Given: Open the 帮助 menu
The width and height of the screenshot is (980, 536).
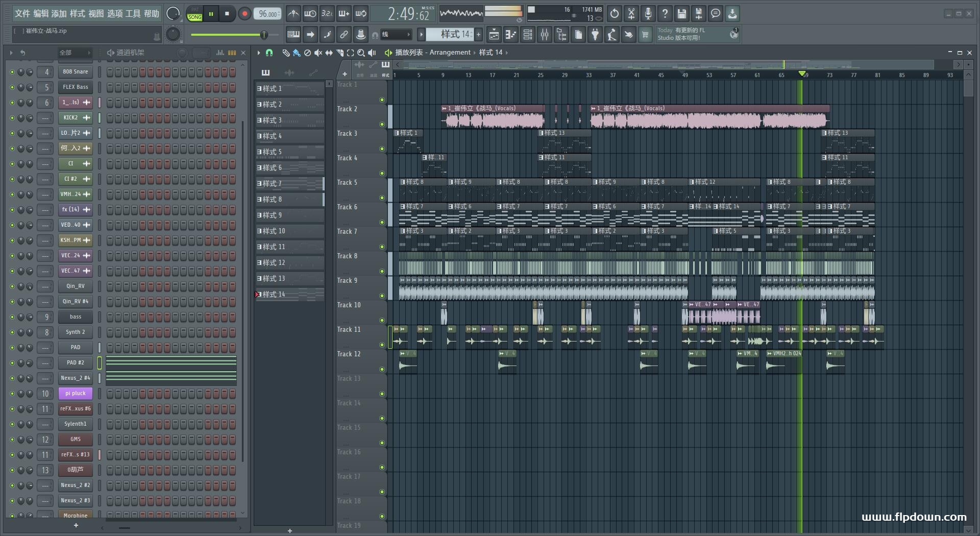Looking at the screenshot, I should pyautogui.click(x=152, y=14).
